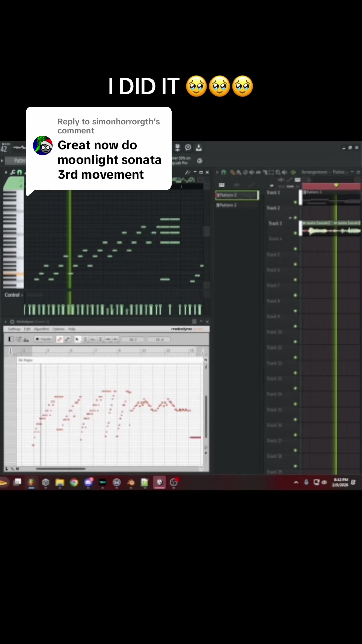Open the piano roll options menu arrow

(x=6, y=172)
